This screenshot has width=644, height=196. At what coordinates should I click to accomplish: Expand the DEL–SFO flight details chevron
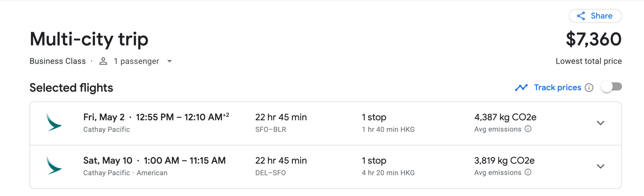pyautogui.click(x=600, y=166)
